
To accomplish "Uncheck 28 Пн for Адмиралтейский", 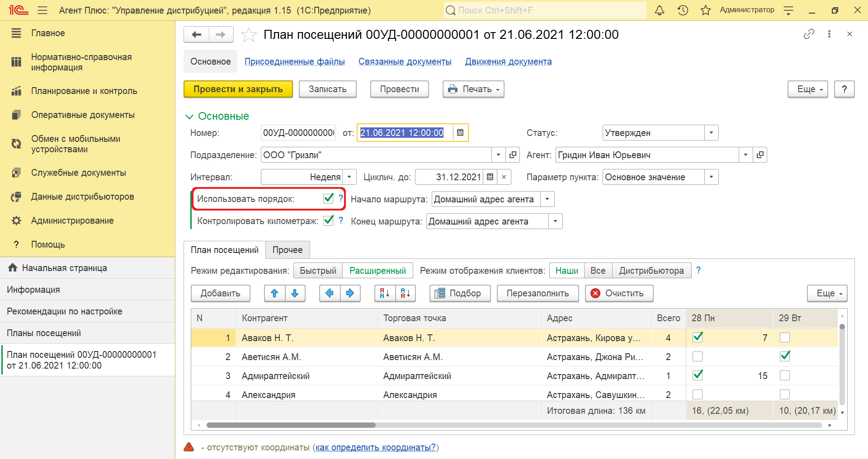I will tap(698, 375).
